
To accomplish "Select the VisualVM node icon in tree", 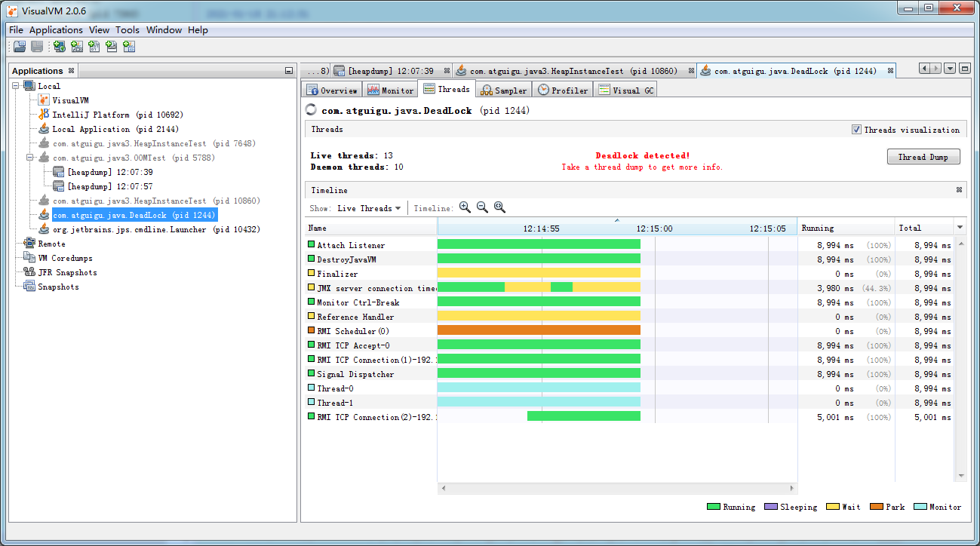I will click(44, 100).
